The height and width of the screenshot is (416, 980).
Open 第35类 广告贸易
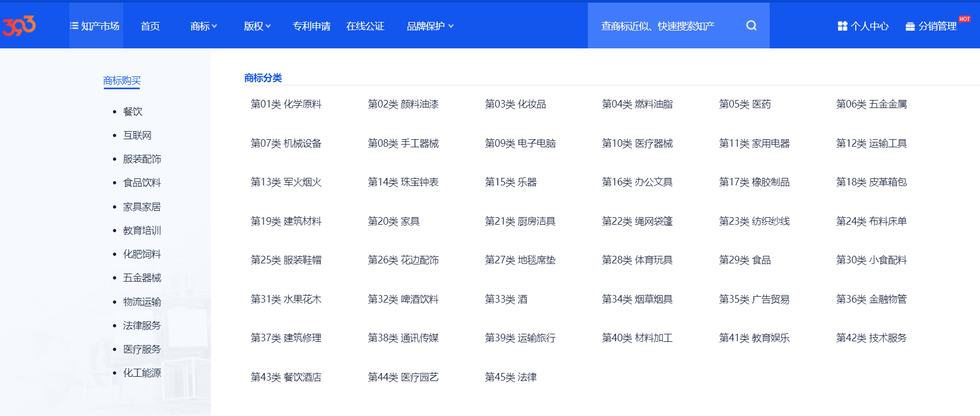[755, 299]
